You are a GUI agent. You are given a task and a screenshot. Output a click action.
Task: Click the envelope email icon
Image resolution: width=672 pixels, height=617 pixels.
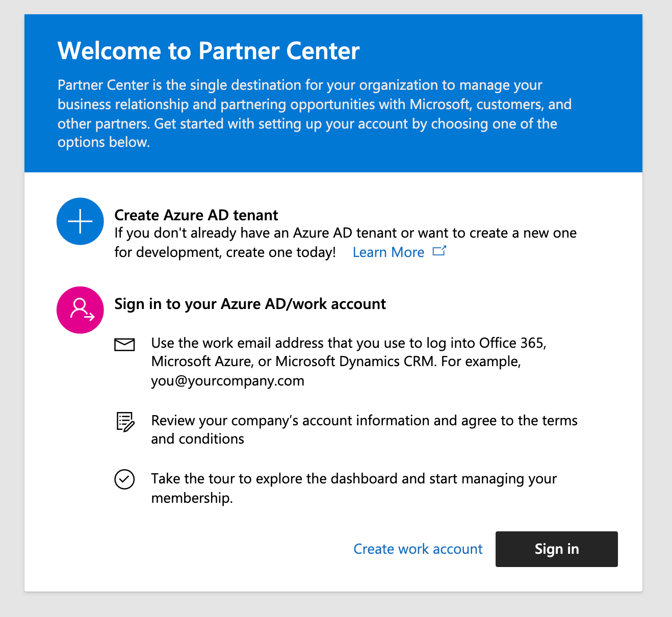[x=124, y=345]
